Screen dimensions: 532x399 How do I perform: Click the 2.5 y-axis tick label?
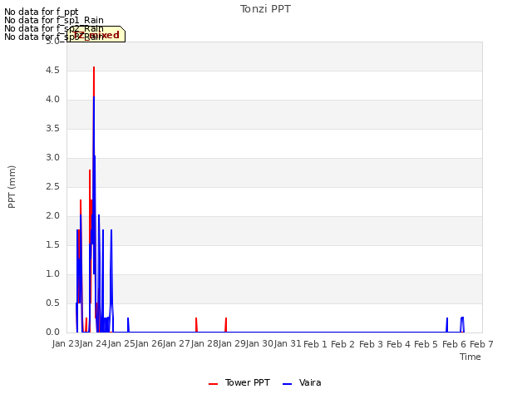[x=52, y=187]
